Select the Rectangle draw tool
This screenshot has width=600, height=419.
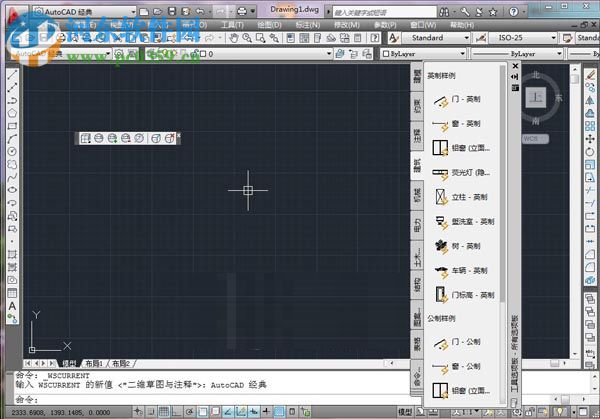click(12, 126)
